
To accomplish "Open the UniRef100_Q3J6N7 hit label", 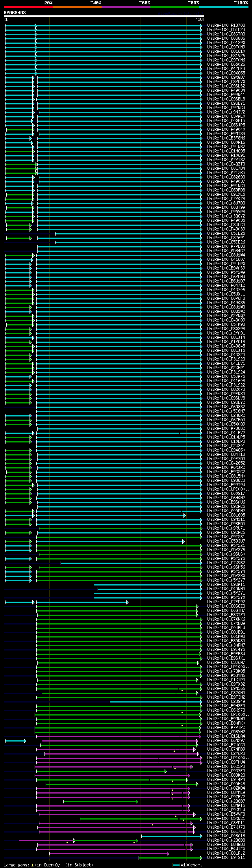I will [x=226, y=663].
